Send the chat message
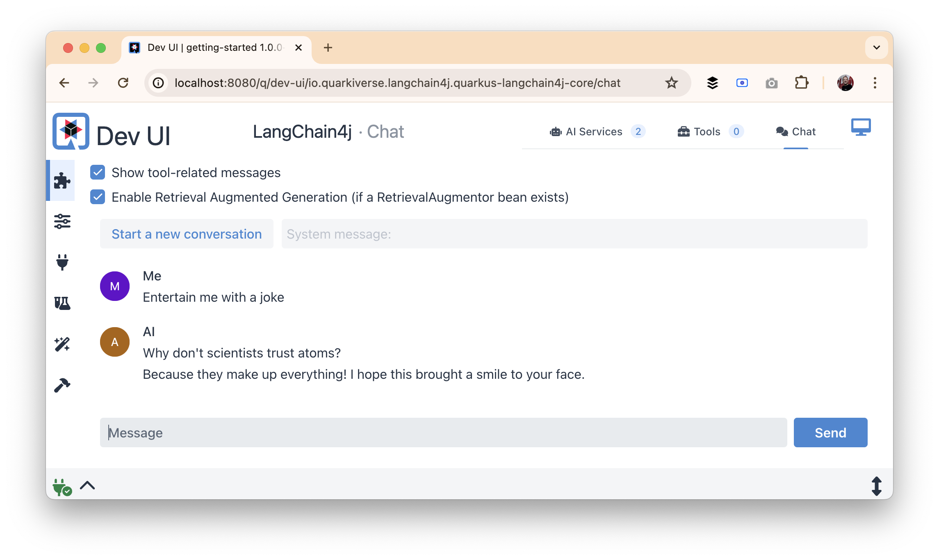This screenshot has height=560, width=939. point(830,433)
